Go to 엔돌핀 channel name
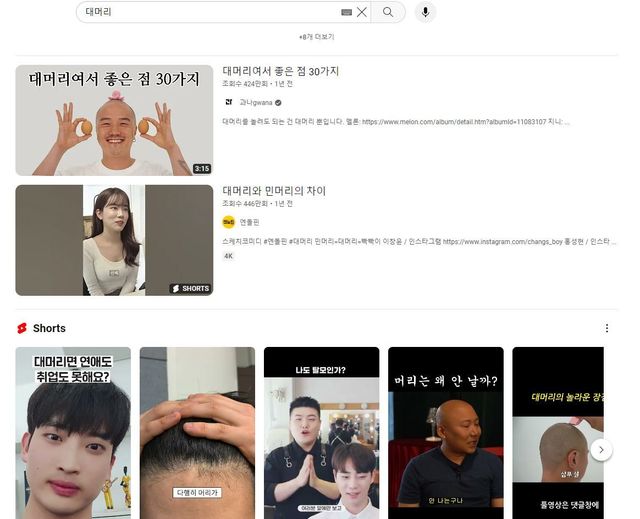 click(x=249, y=222)
